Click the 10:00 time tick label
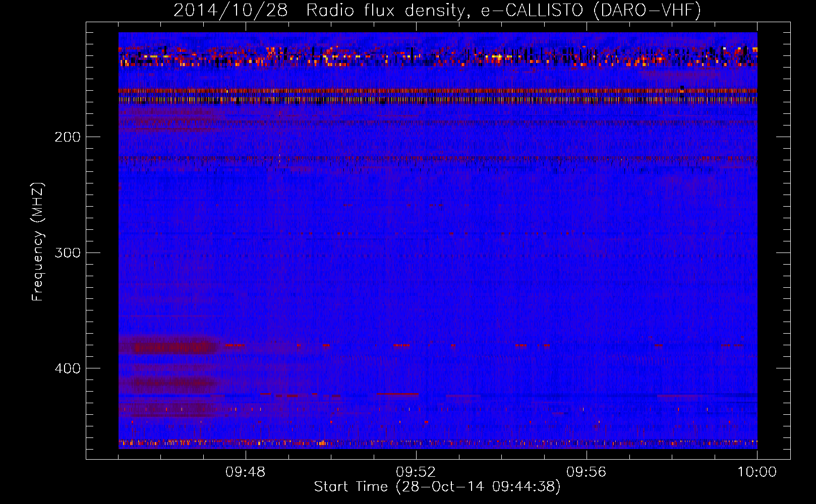Viewport: 816px width, 504px height. [756, 472]
